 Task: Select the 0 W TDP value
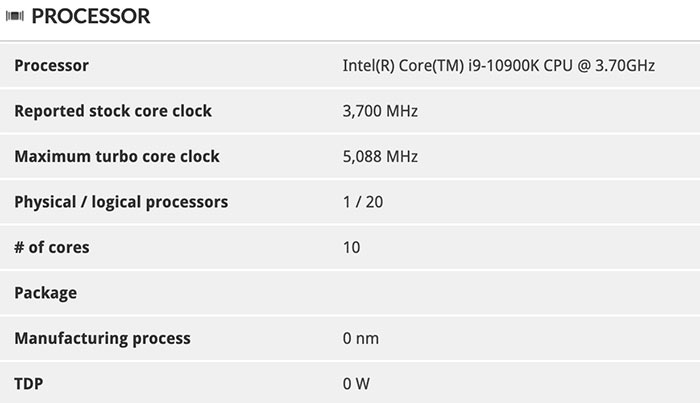click(x=358, y=383)
